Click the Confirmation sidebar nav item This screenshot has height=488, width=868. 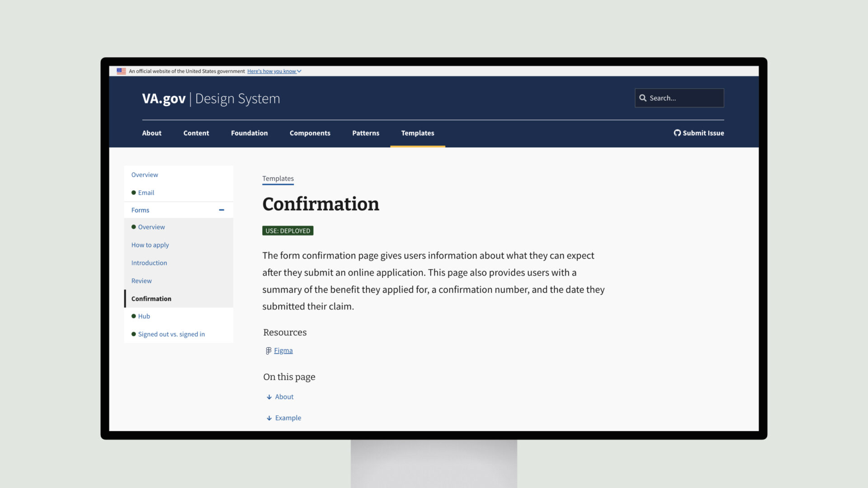coord(151,298)
